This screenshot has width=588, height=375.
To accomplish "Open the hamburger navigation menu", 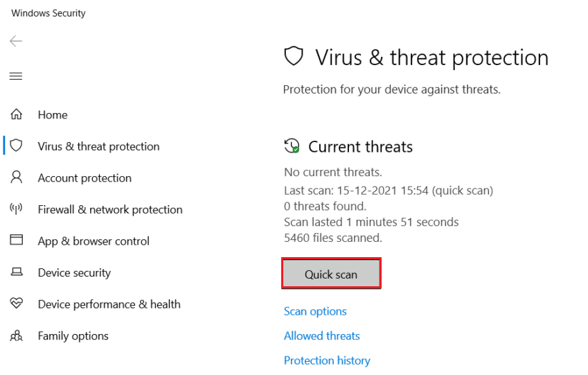I will click(16, 76).
